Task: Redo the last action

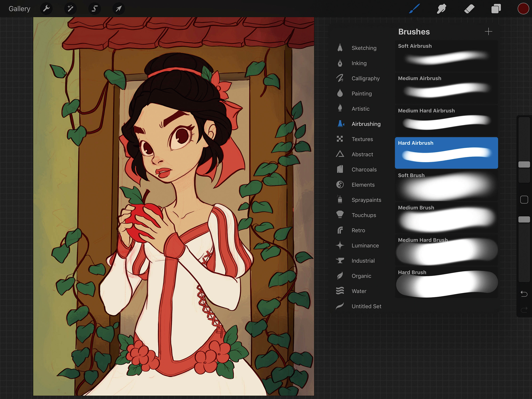Action: [524, 310]
